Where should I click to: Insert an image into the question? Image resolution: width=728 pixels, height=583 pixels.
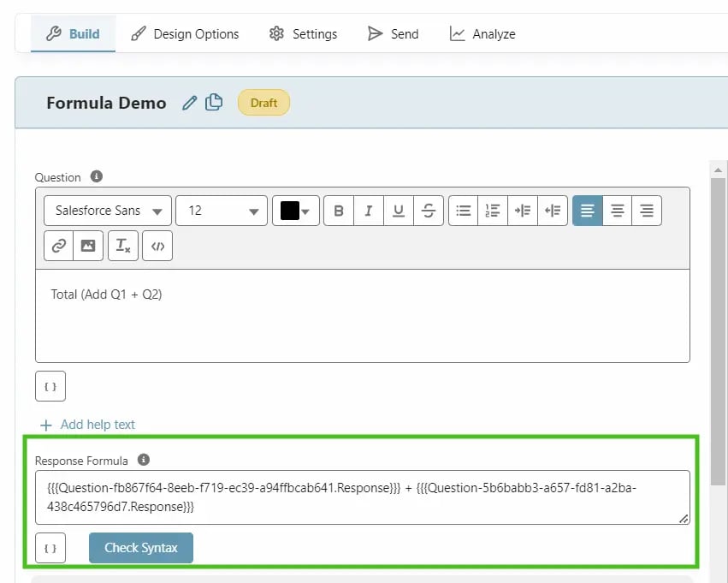click(88, 246)
